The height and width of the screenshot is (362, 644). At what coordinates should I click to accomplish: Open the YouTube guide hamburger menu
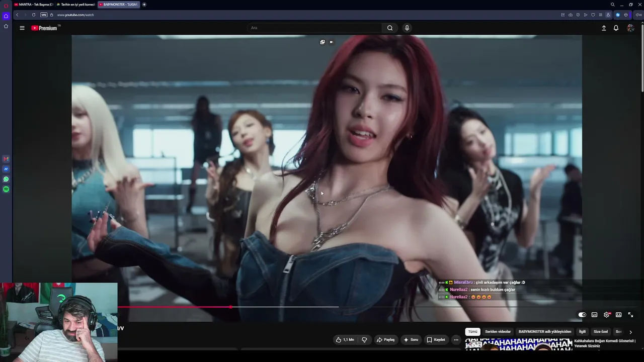(x=22, y=28)
